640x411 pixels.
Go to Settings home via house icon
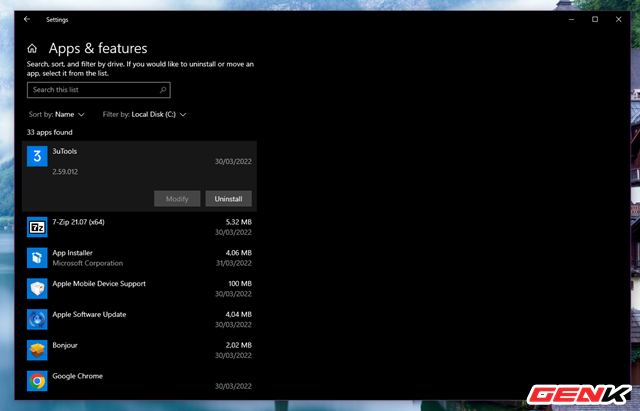[x=33, y=48]
